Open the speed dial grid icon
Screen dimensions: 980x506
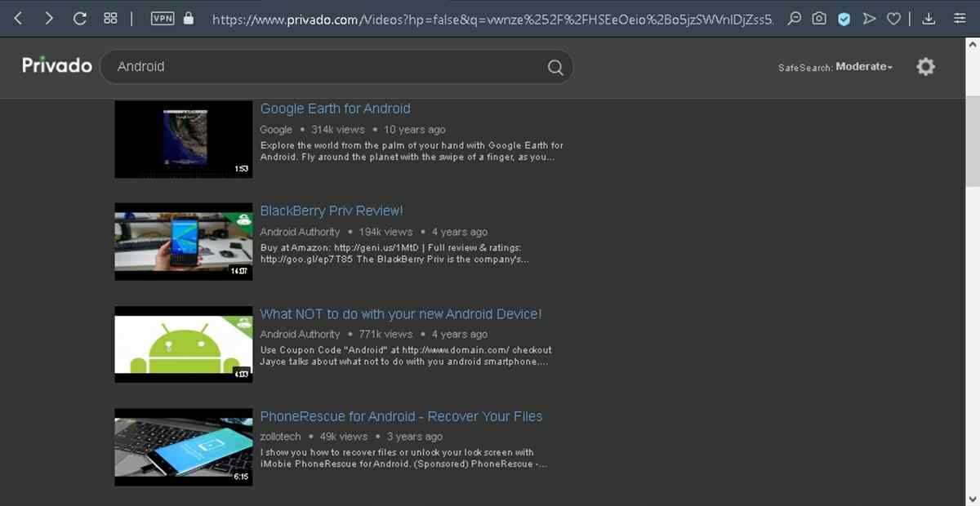110,18
